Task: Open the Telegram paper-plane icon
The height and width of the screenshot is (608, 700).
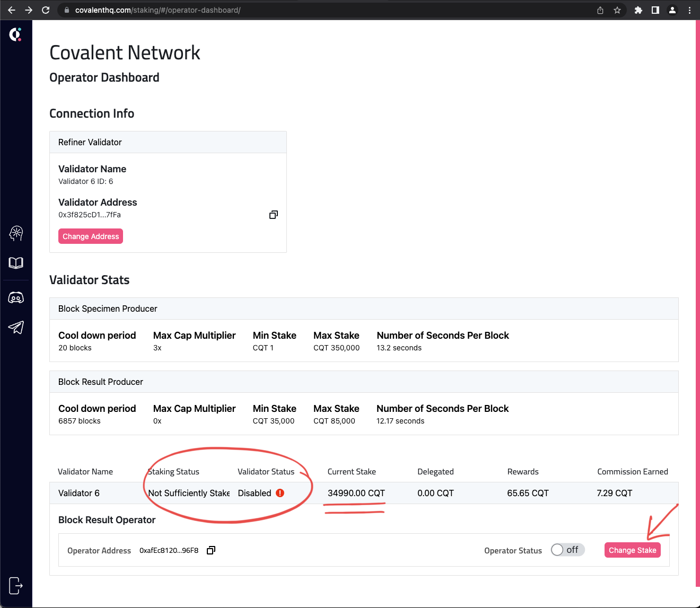Action: tap(16, 328)
